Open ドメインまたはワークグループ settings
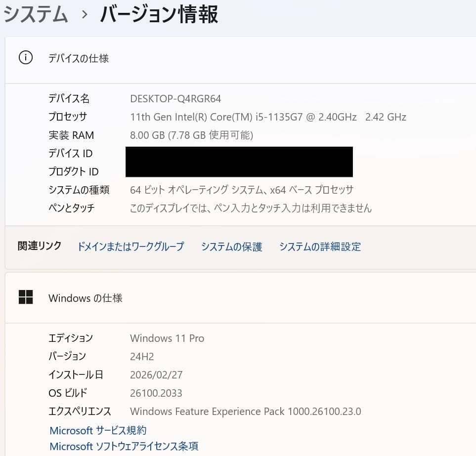 tap(130, 247)
